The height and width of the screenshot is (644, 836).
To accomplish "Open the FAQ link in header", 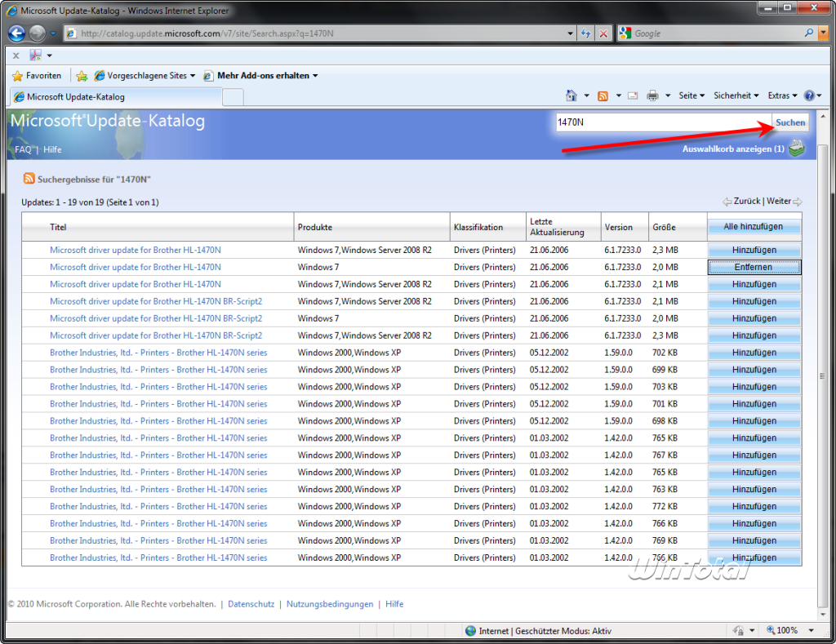I will coord(23,149).
